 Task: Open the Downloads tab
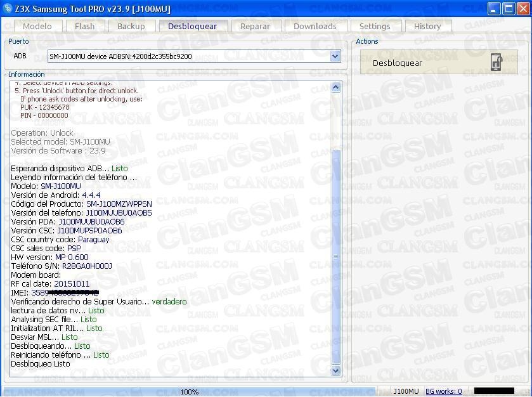coord(315,26)
